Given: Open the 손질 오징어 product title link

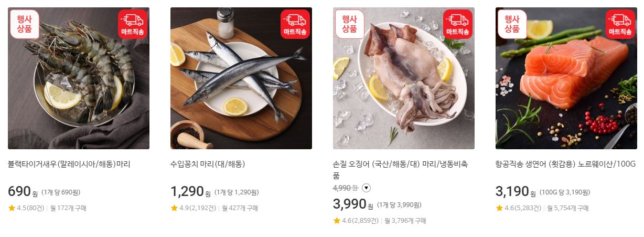Looking at the screenshot, I should click(401, 170).
